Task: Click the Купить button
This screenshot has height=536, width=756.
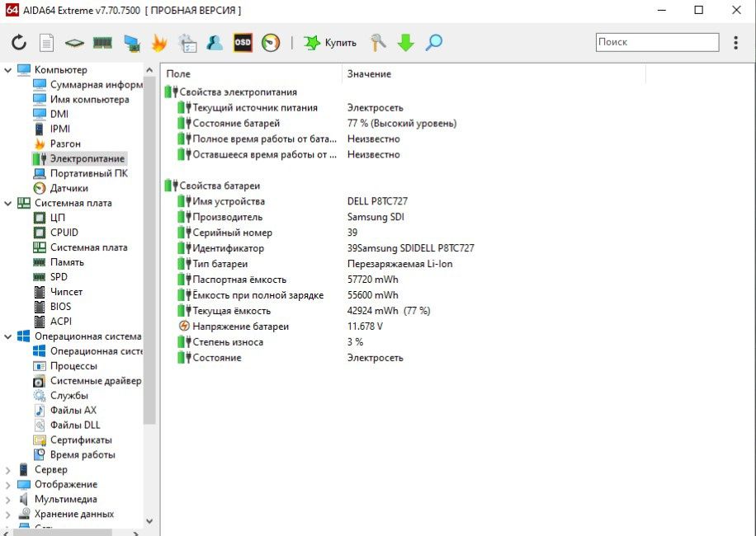Action: (330, 42)
